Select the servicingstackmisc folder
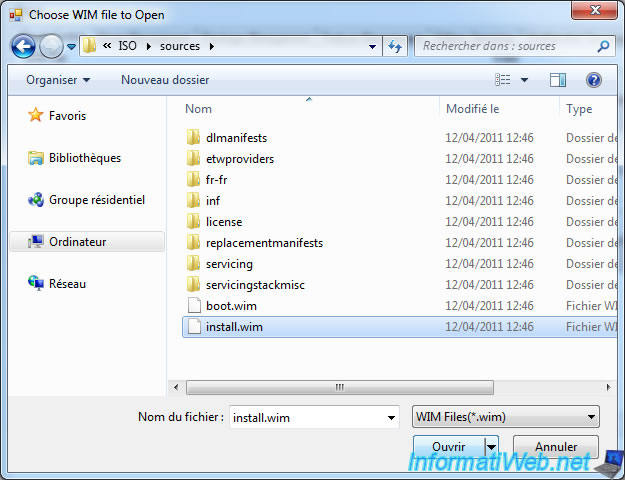Screen dimensions: 625x480 tap(255, 285)
